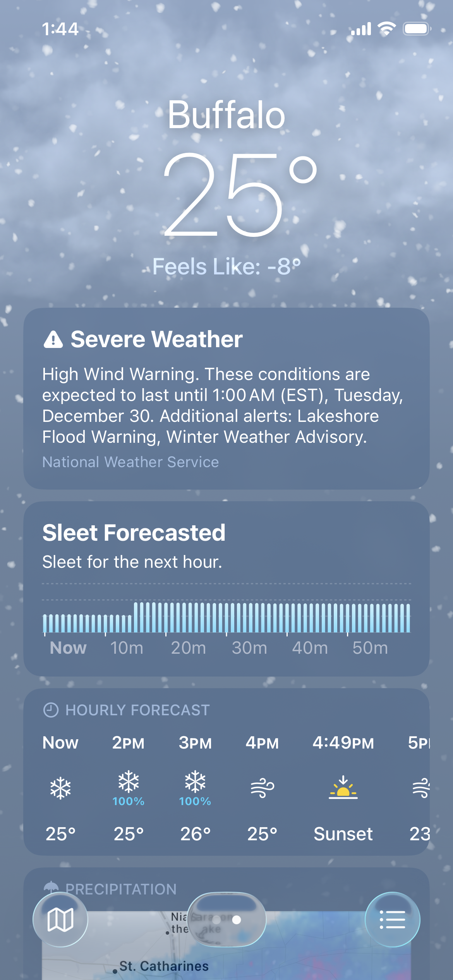Viewport: 453px width, 980px height.
Task: Select the 30m mark on precipitation timeline
Action: [249, 648]
